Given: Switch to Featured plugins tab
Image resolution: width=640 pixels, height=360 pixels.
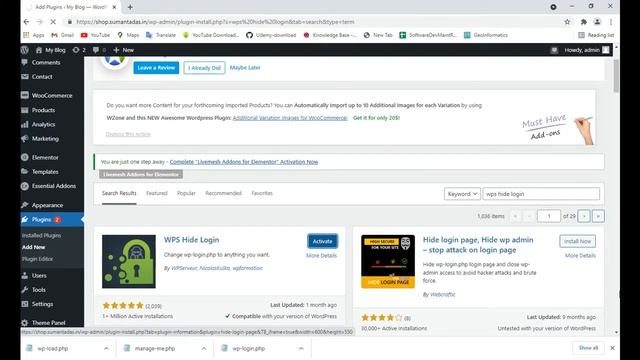Looking at the screenshot, I should 157,193.
